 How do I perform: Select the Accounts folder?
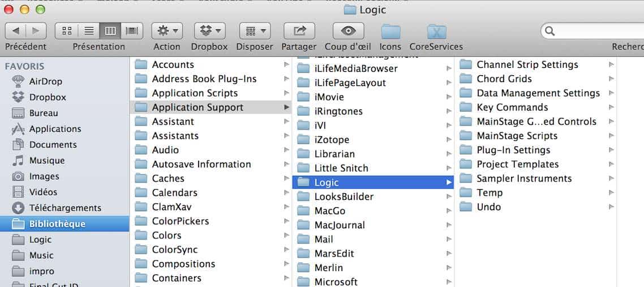[x=211, y=64]
